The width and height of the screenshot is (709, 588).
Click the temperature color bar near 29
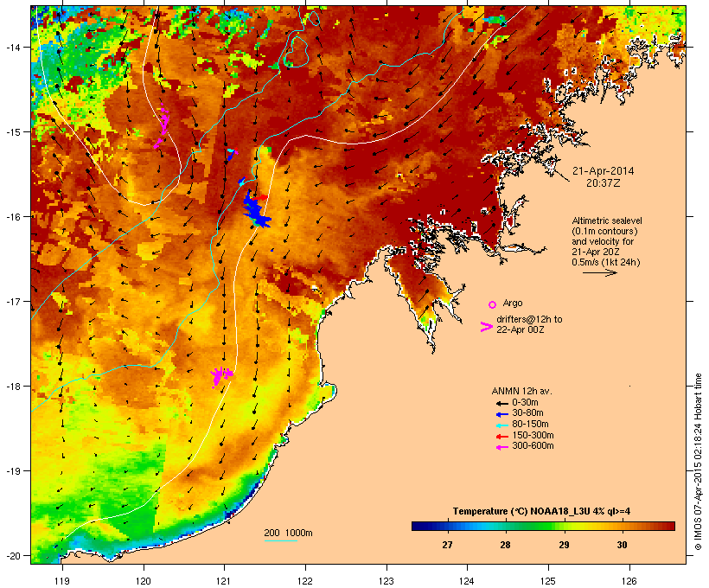(564, 526)
